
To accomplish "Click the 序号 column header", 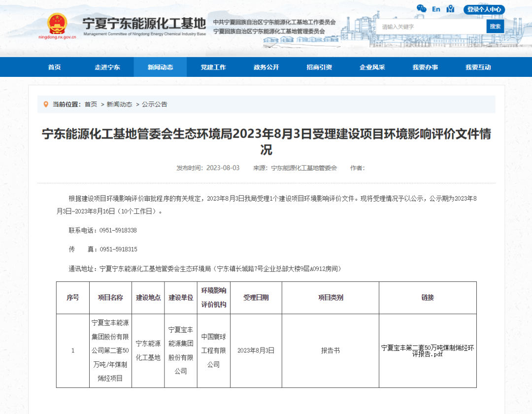I will click(72, 298).
